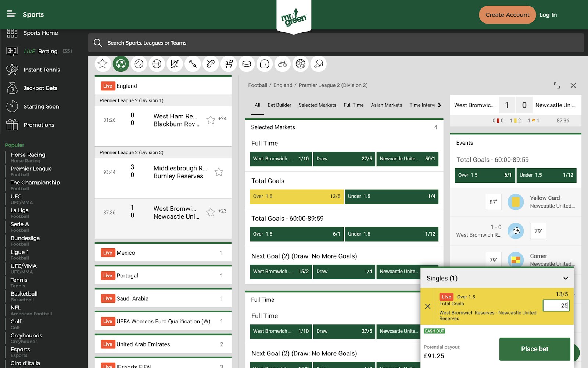Click the Create Account button
The image size is (588, 368).
pyautogui.click(x=507, y=15)
